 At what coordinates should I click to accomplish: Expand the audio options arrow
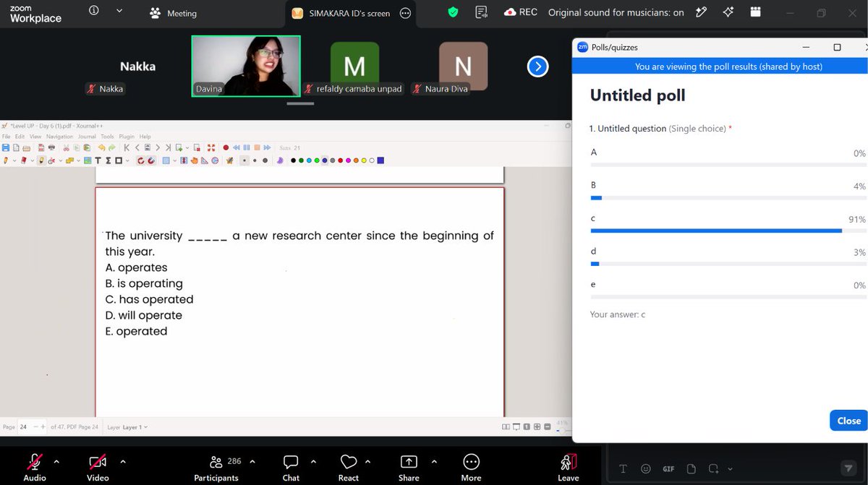56,461
